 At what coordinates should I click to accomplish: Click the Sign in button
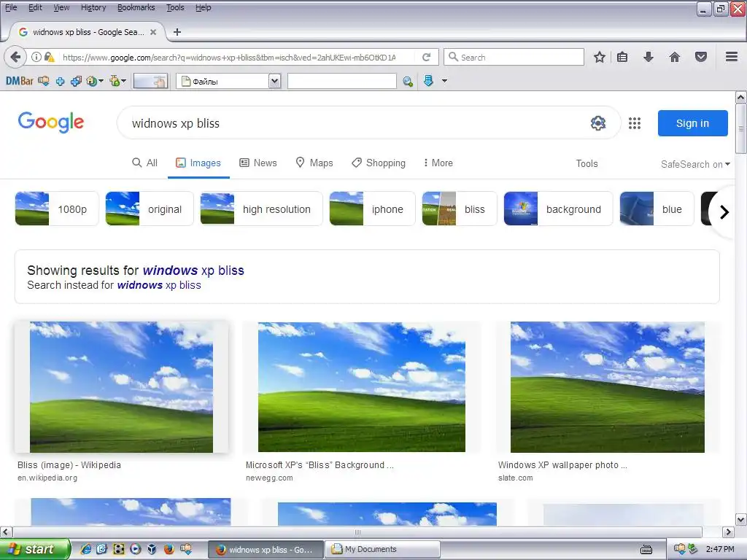(693, 123)
